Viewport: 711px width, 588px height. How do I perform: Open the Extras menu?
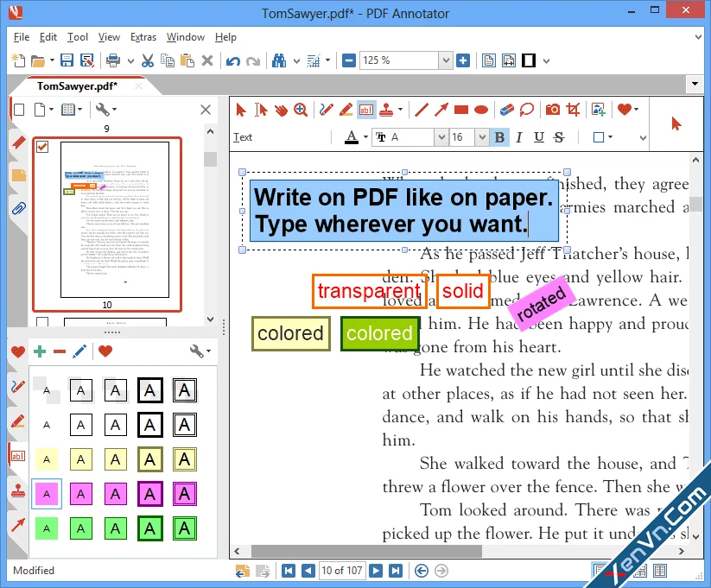pos(143,37)
